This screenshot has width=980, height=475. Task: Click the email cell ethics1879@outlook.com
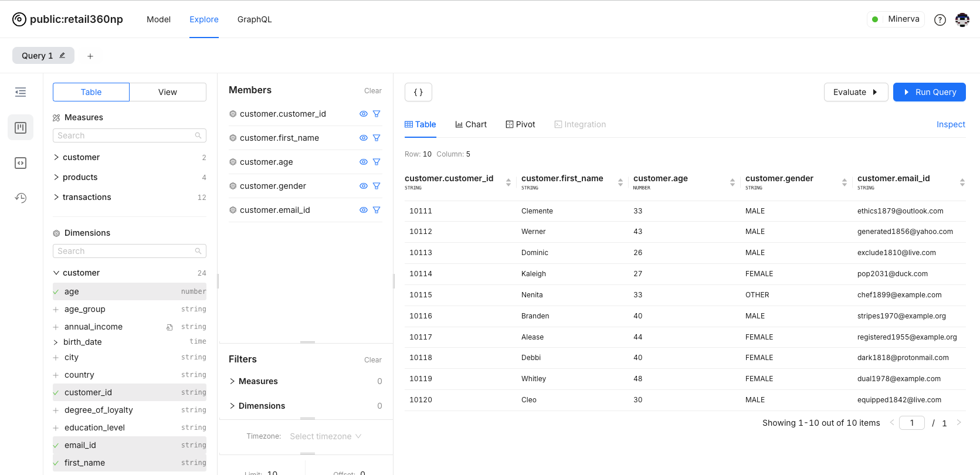click(x=900, y=211)
